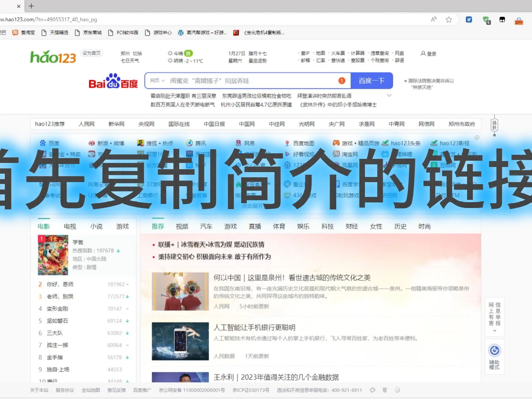Open 星座运势 link

point(258,61)
